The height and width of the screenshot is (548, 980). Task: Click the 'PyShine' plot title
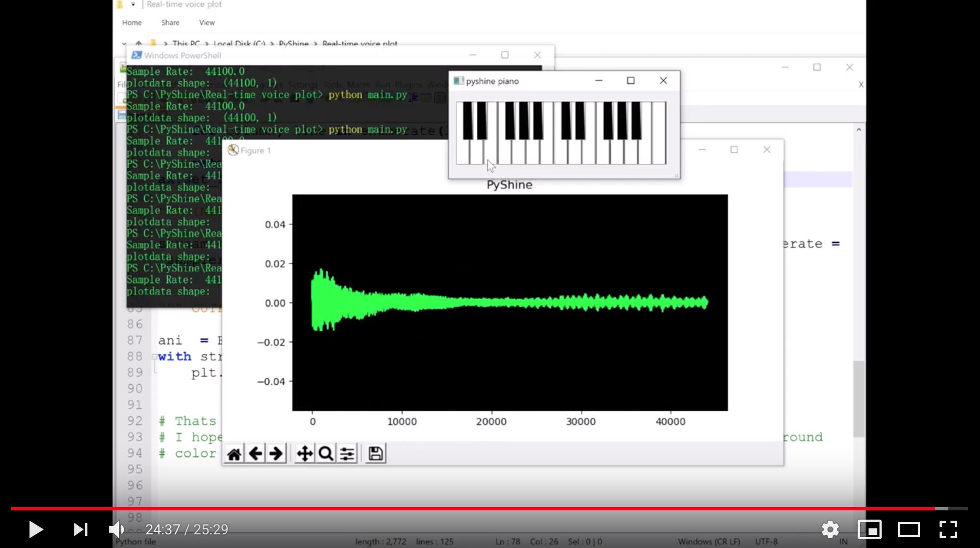[510, 184]
